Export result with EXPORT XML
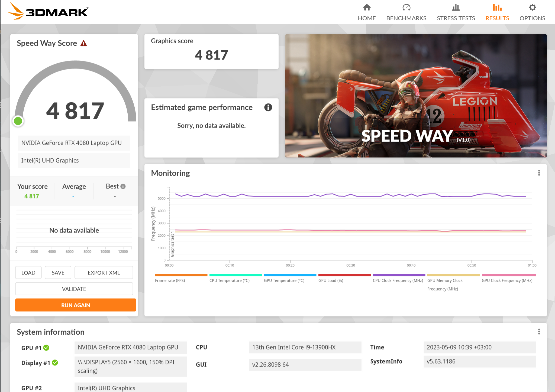 click(104, 273)
